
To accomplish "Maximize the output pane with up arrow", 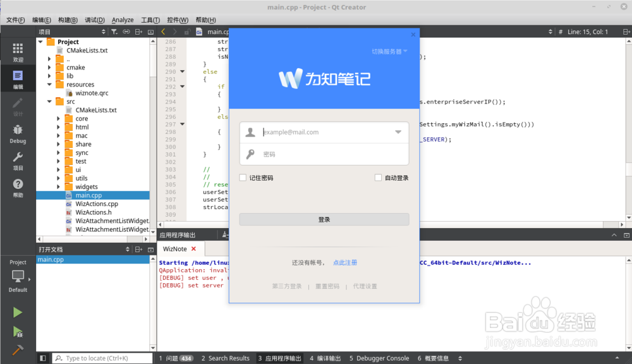I will tap(614, 235).
